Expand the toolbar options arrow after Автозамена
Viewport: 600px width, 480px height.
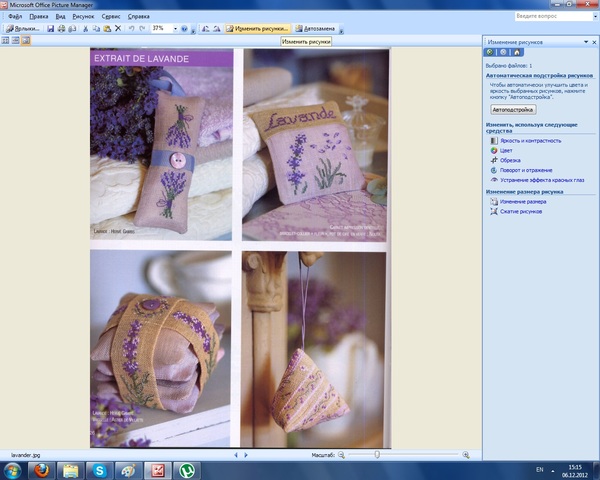tap(341, 30)
